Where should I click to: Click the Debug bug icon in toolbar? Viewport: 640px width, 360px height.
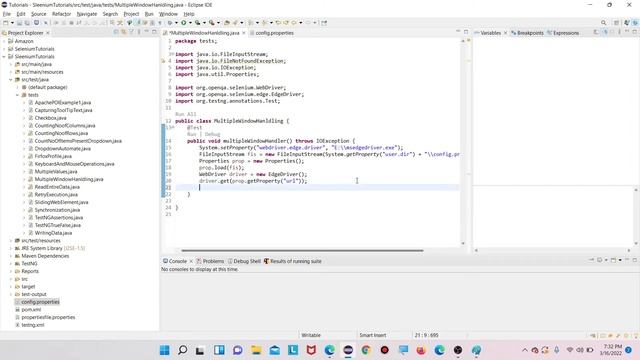click(x=170, y=23)
